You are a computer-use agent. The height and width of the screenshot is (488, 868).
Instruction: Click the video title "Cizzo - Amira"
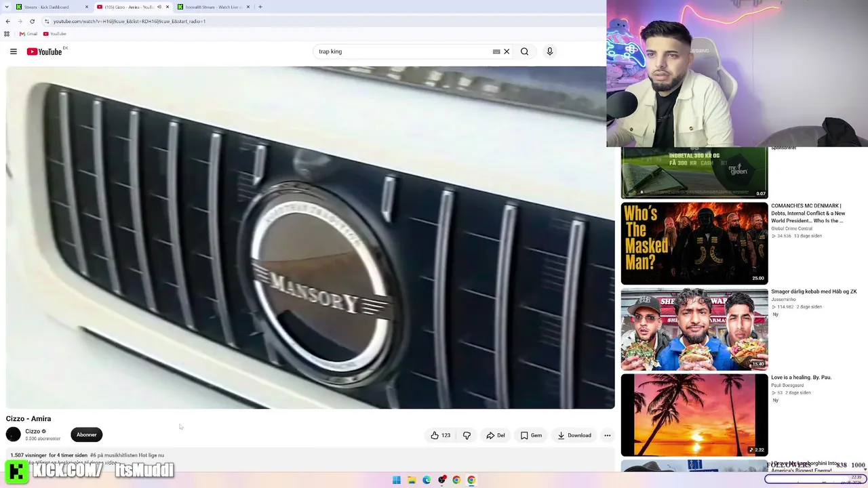click(x=28, y=419)
